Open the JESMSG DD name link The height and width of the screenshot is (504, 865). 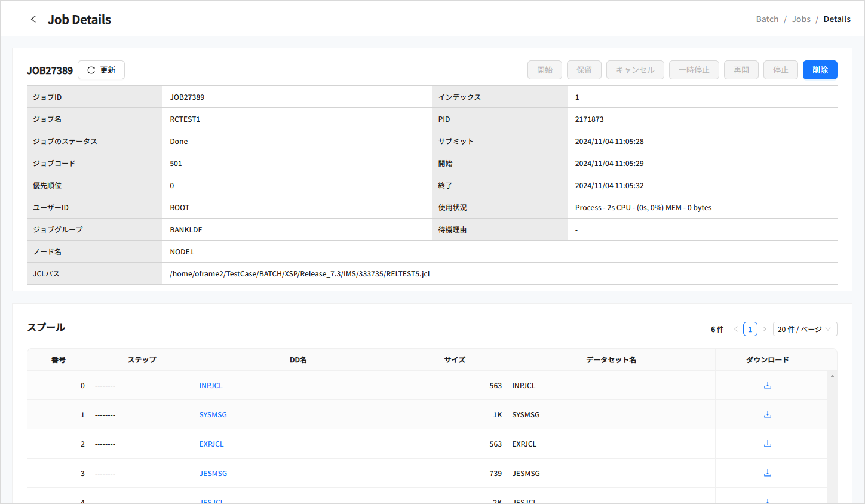[213, 474]
